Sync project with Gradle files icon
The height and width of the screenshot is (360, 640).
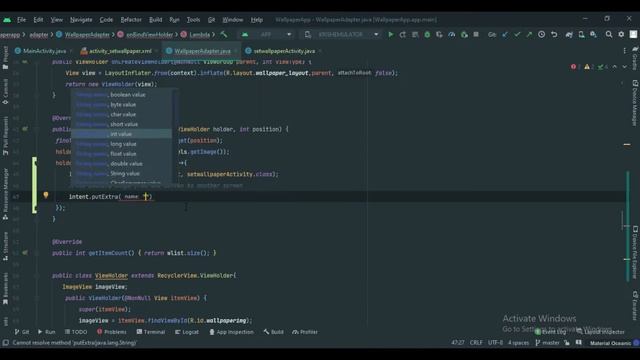tap(569, 35)
